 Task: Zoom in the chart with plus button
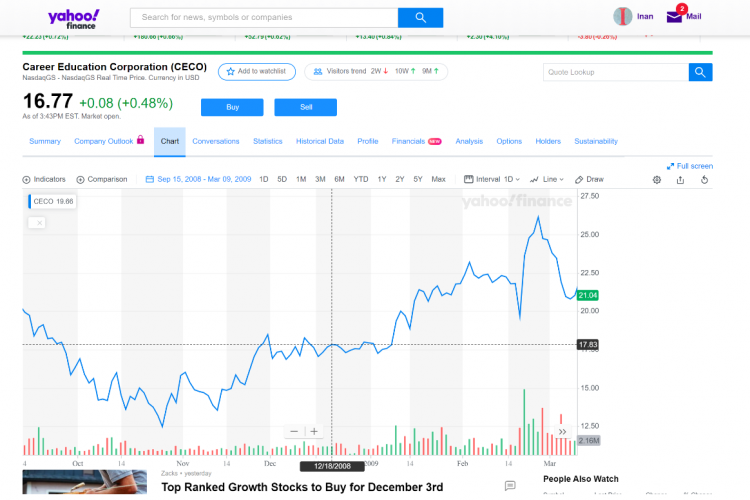[314, 431]
